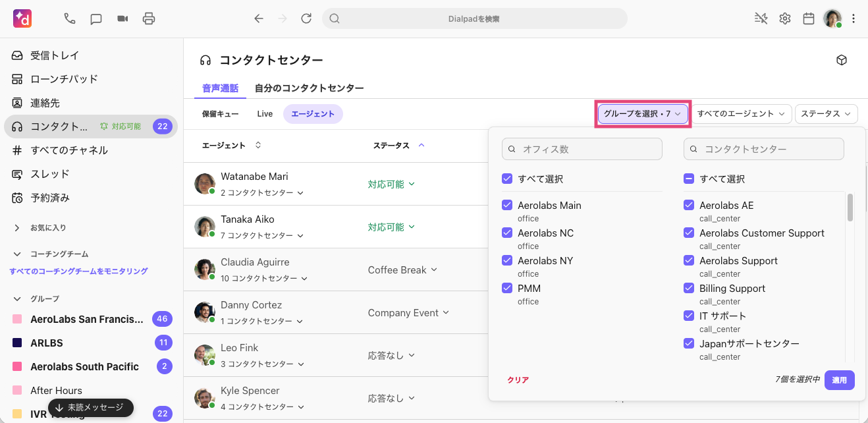Open AeroLabs San Francisco group
Viewport: 868px width, 423px height.
91,319
